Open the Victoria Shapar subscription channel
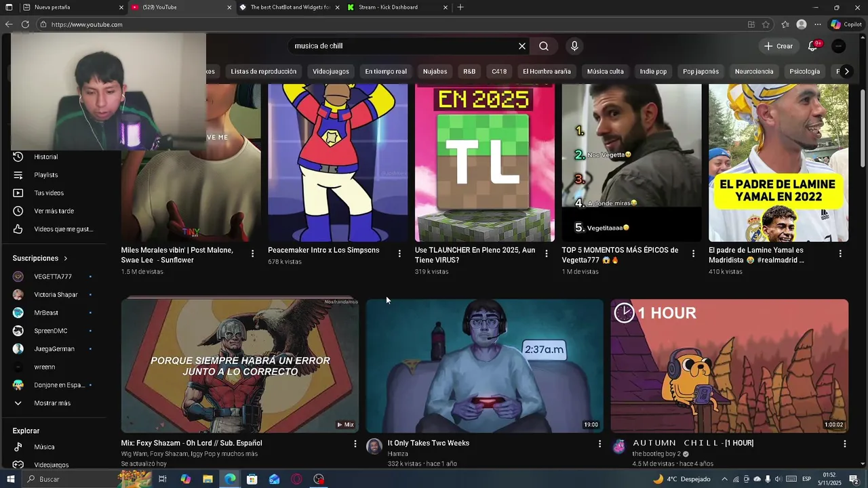 pyautogui.click(x=54, y=295)
